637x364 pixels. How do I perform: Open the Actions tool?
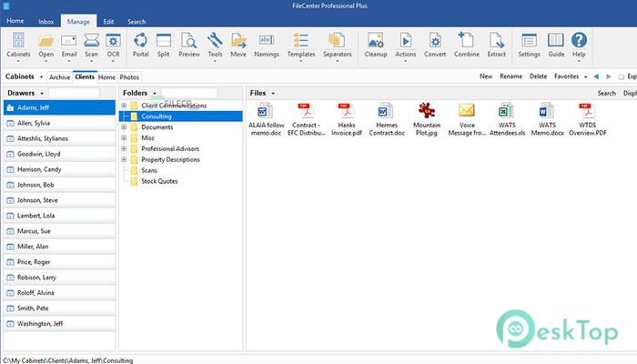click(406, 45)
